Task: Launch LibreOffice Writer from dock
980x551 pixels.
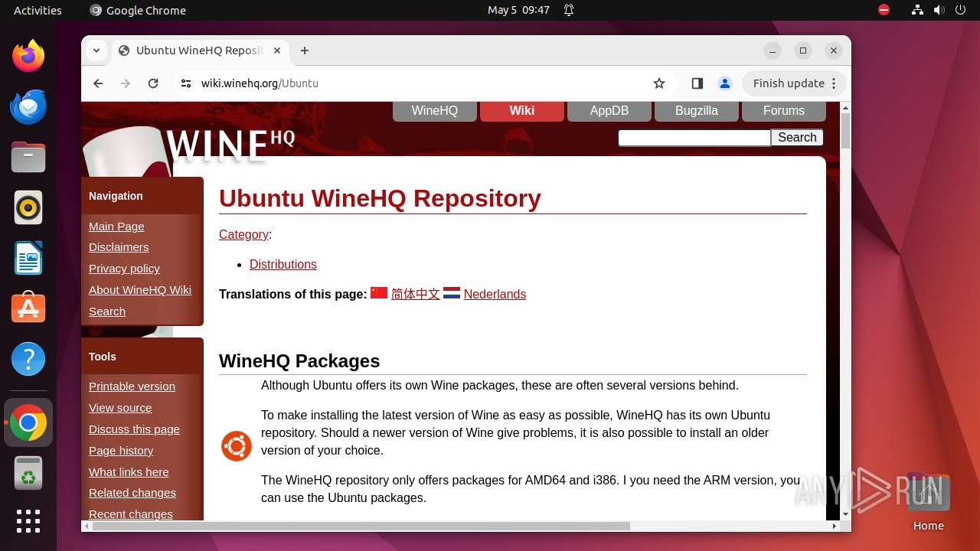Action: (x=28, y=258)
